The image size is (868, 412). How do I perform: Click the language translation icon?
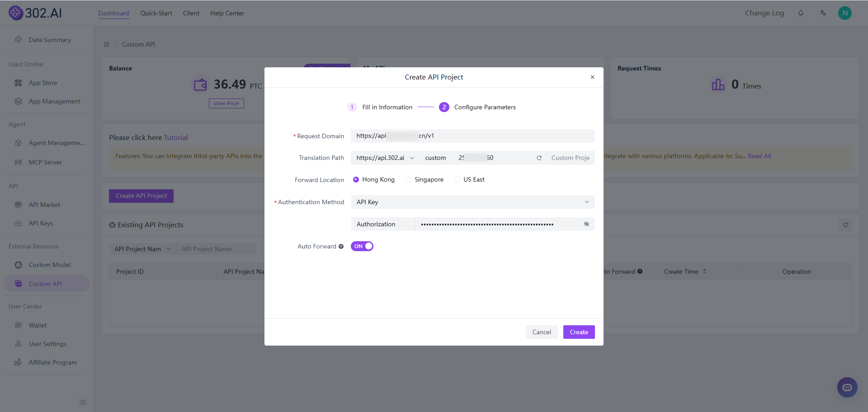pos(823,13)
